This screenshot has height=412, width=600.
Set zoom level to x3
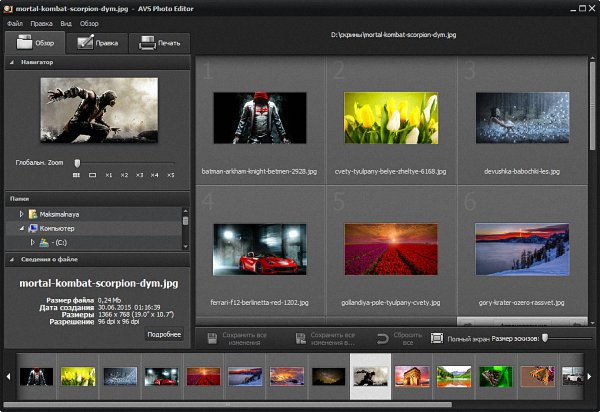(139, 175)
